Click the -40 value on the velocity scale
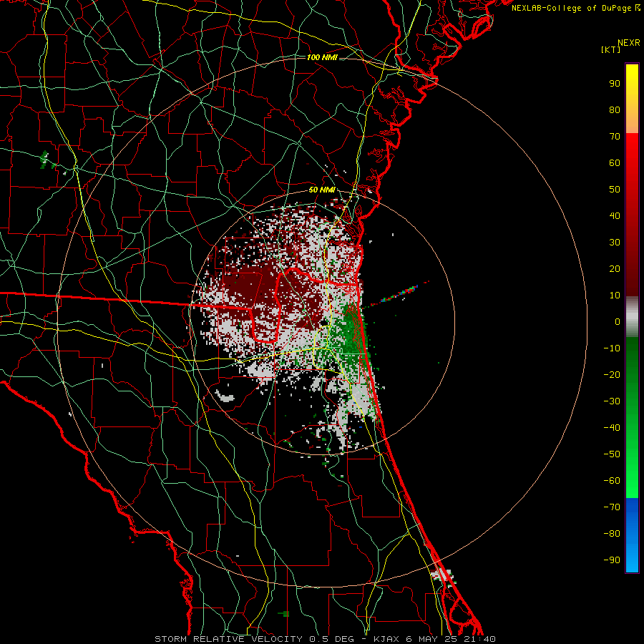The height and width of the screenshot is (644, 644). click(x=612, y=428)
